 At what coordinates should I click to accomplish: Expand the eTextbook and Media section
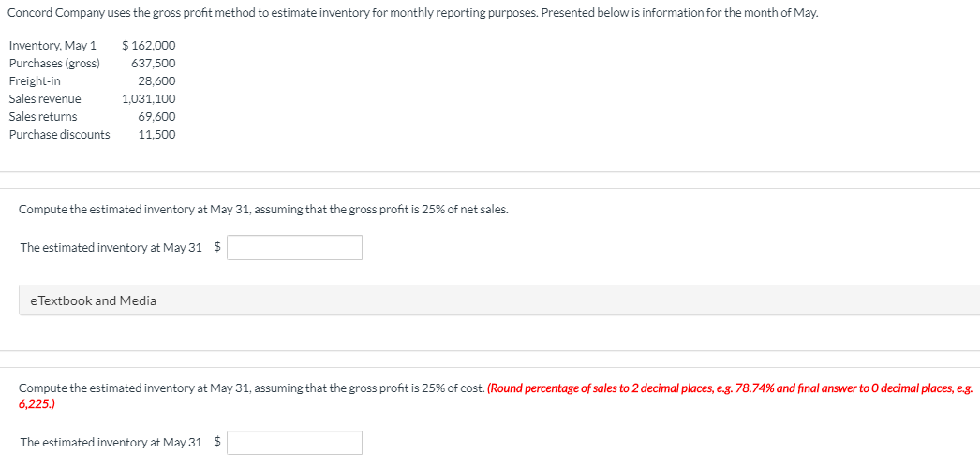tap(89, 300)
